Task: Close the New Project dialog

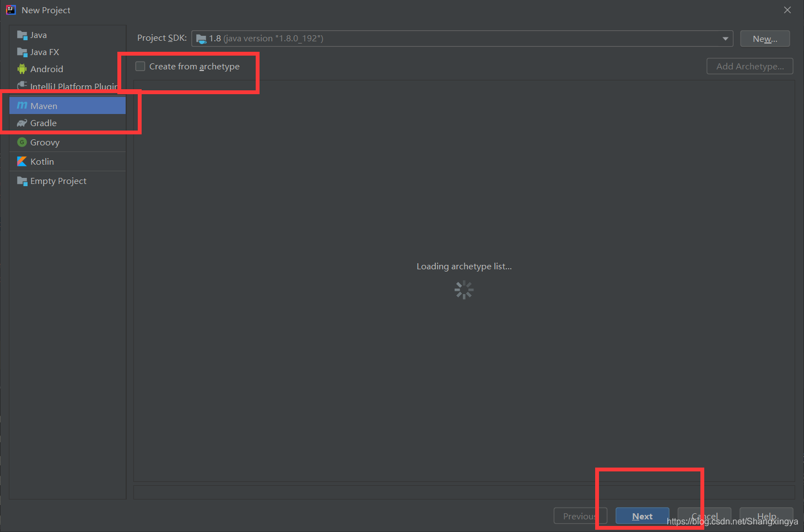Action: [x=787, y=10]
